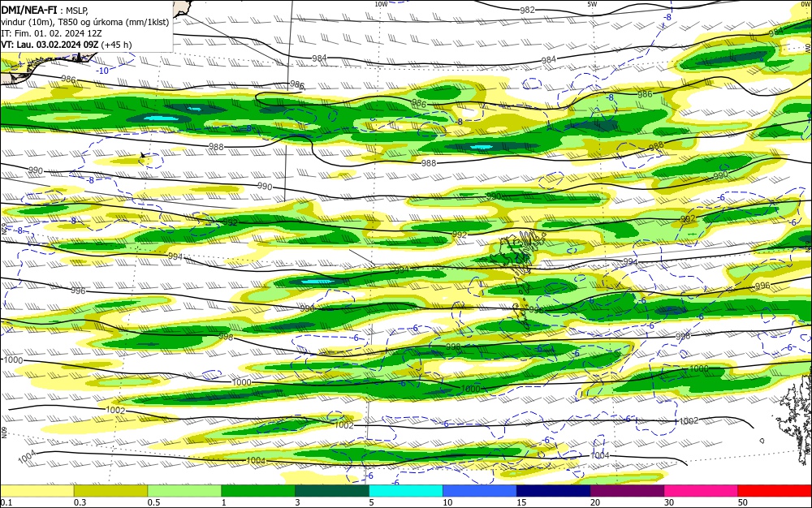Click the light green 0.5 legend swatch

(x=184, y=490)
